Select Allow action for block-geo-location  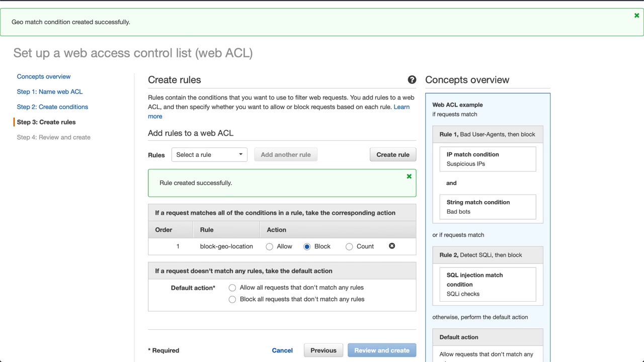point(270,246)
